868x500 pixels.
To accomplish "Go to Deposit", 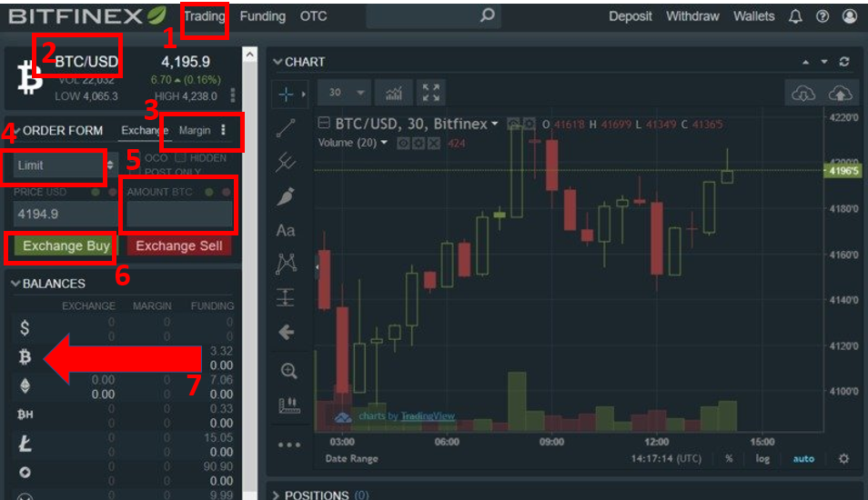I will pyautogui.click(x=630, y=16).
